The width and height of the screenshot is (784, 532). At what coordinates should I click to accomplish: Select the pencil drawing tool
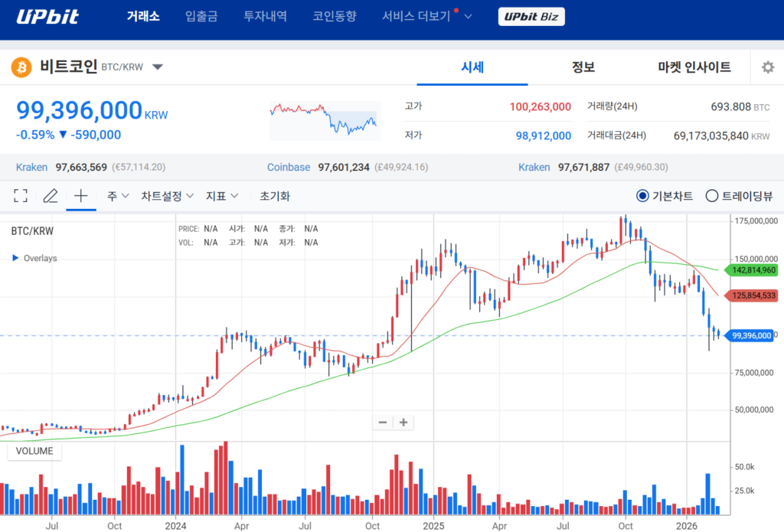coord(51,196)
